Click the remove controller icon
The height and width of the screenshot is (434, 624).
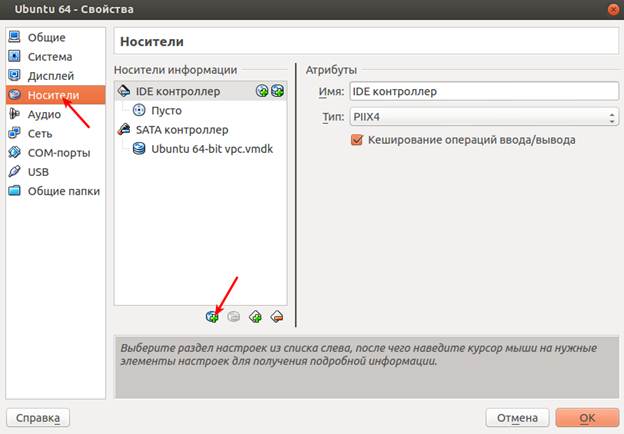click(277, 317)
